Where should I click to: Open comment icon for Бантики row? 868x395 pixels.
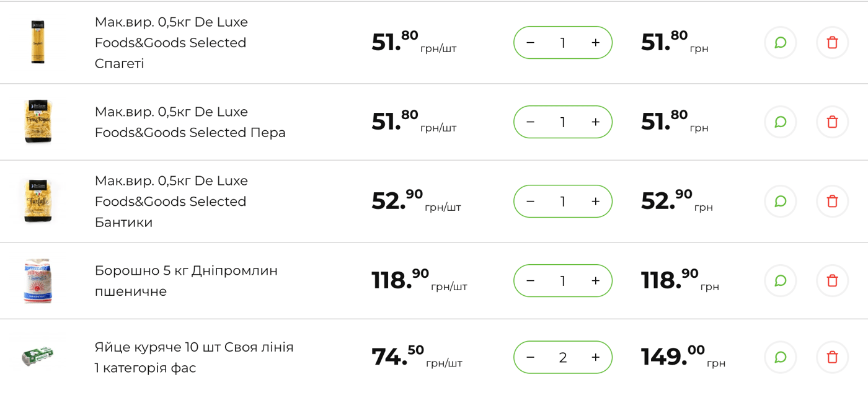coord(780,201)
